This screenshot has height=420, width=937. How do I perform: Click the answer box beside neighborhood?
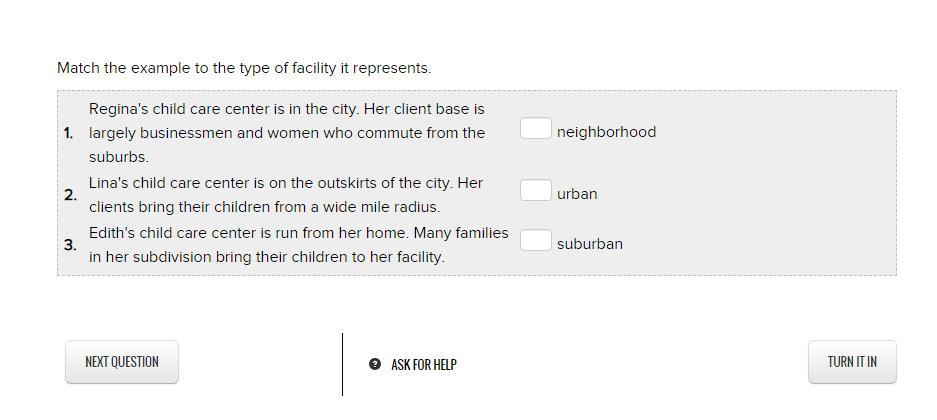pos(535,128)
